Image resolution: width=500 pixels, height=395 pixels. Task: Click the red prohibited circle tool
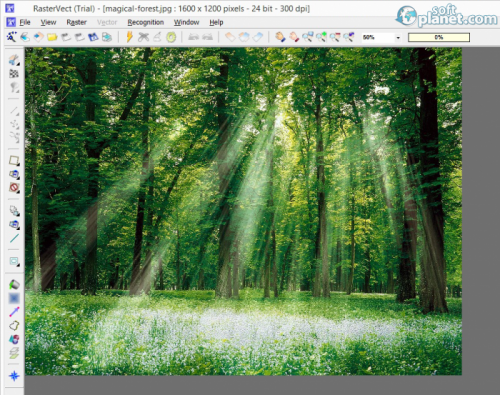click(14, 188)
